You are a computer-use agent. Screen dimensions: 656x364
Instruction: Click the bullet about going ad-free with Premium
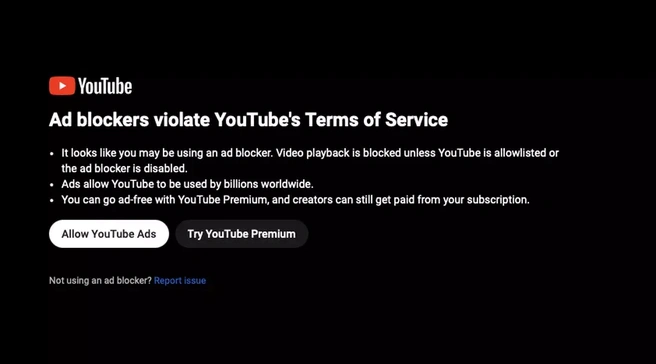[x=295, y=200]
